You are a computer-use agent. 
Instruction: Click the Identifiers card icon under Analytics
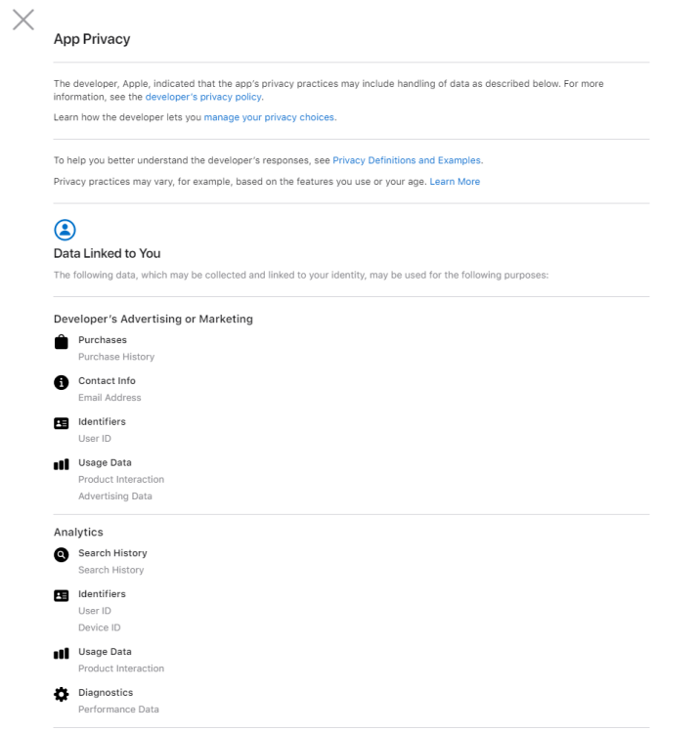pos(62,595)
